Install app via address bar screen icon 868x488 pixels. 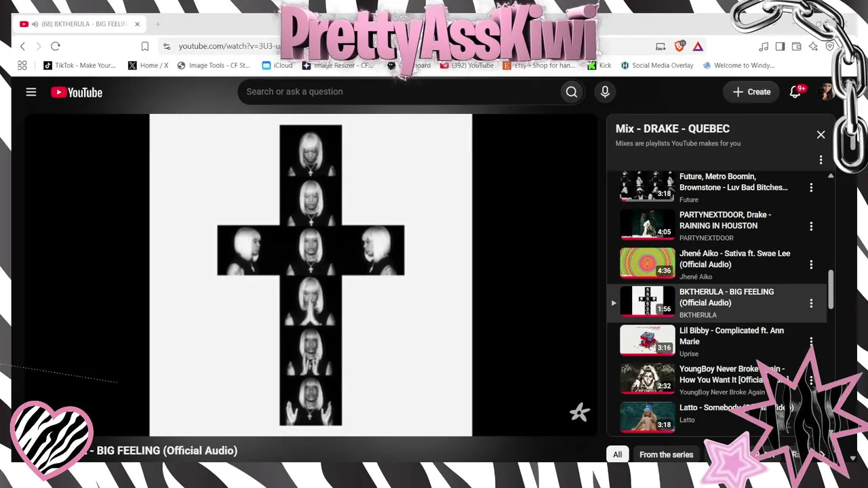coord(660,46)
